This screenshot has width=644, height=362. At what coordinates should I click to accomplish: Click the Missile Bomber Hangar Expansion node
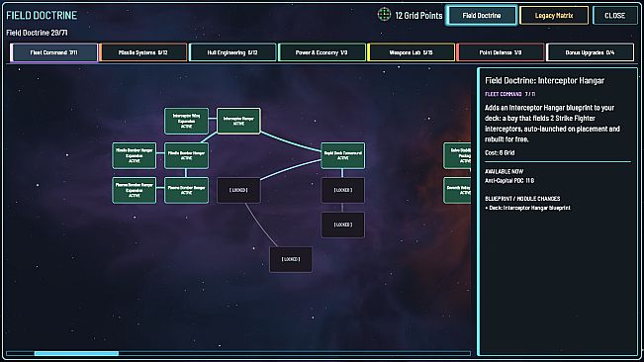pyautogui.click(x=134, y=155)
